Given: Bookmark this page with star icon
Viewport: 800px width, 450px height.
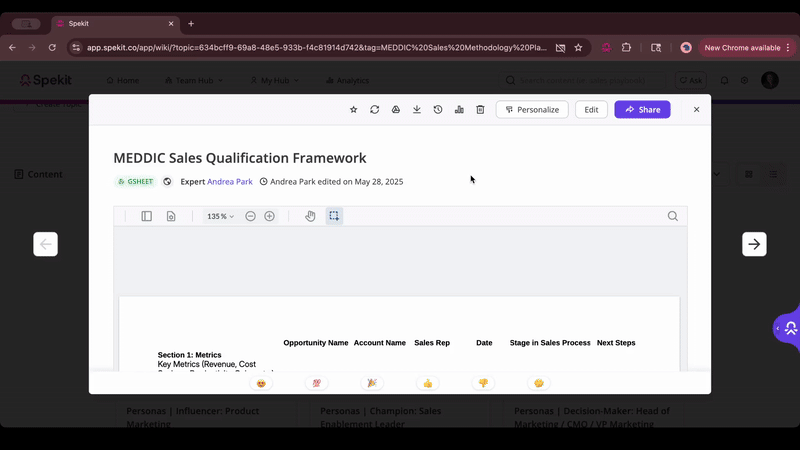Looking at the screenshot, I should pyautogui.click(x=578, y=47).
